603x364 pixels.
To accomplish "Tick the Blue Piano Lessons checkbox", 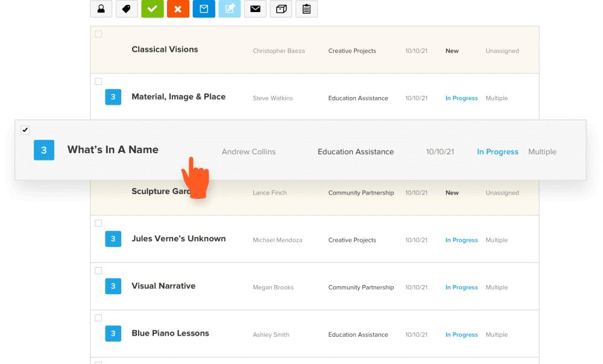I will tap(98, 318).
